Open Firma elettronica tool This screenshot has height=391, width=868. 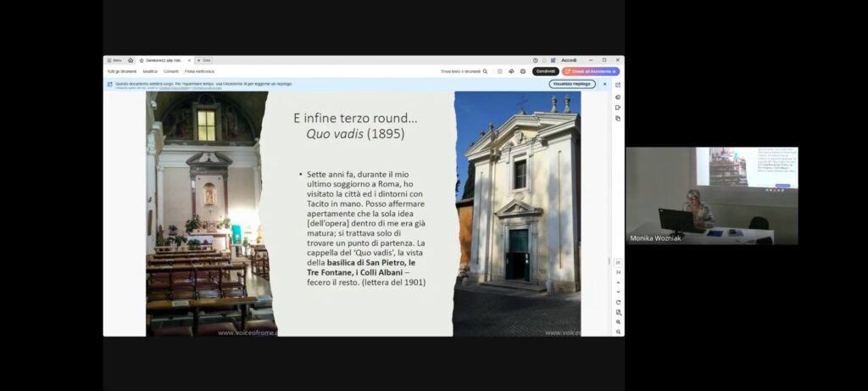pyautogui.click(x=199, y=71)
